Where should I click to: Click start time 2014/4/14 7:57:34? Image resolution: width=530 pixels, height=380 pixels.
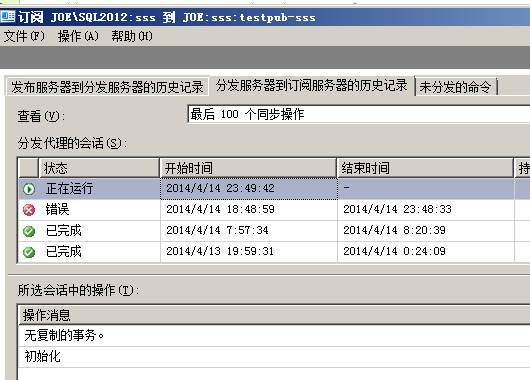click(217, 230)
